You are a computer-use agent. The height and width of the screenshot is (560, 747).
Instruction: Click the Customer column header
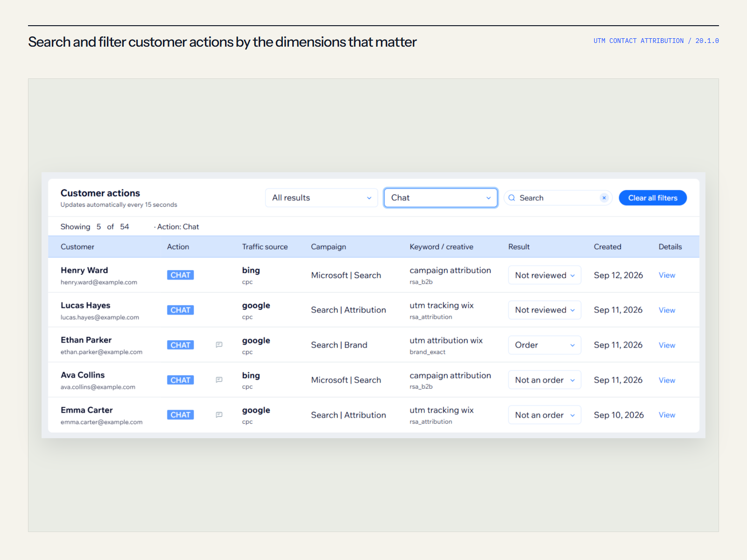78,247
